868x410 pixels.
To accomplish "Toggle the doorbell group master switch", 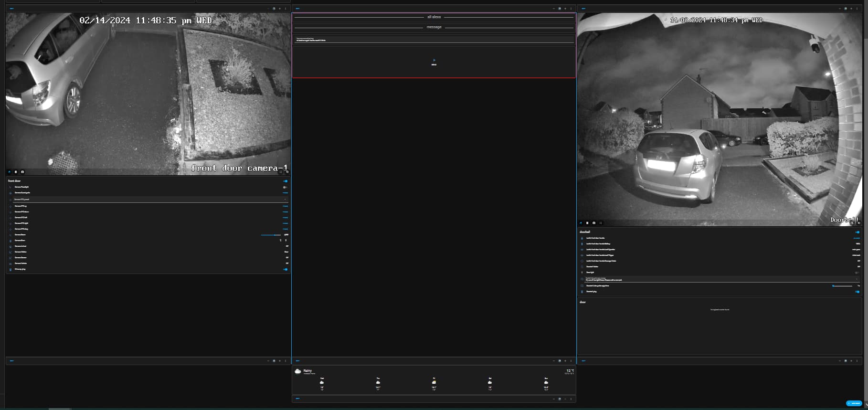I will (x=857, y=232).
